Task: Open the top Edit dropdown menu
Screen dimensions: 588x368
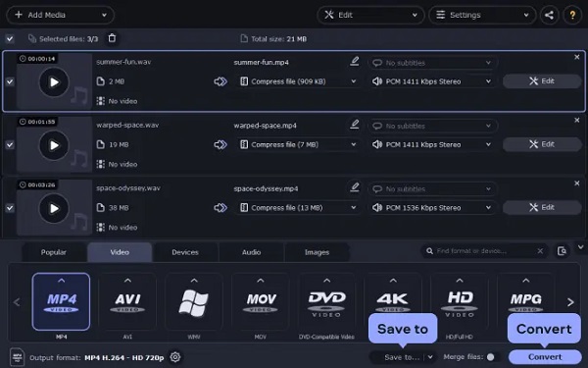Action: 370,15
